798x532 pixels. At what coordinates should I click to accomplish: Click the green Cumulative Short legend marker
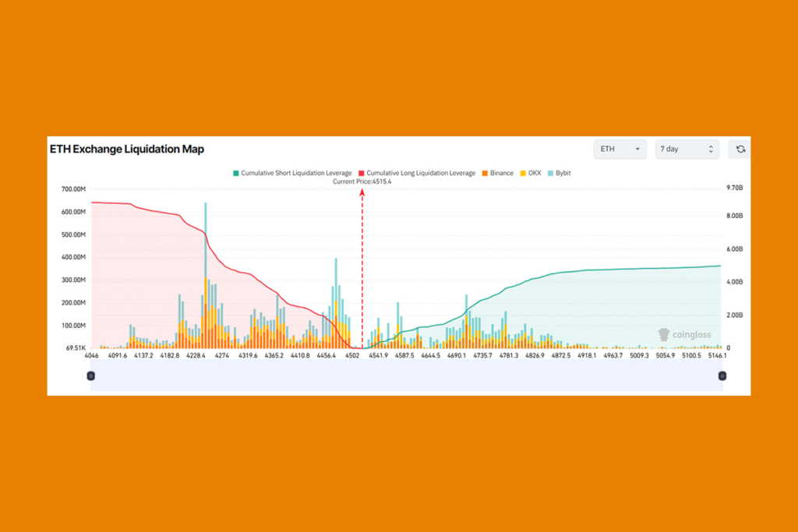236,173
